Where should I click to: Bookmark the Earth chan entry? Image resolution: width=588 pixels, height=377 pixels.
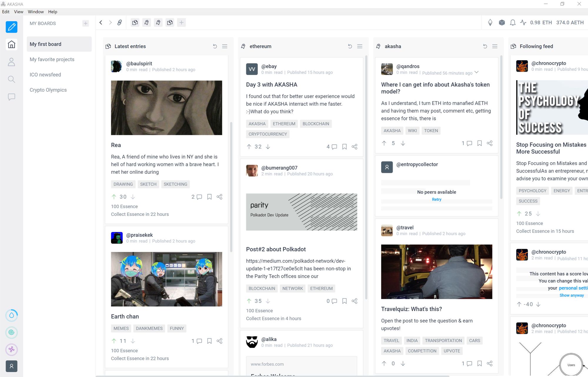click(209, 341)
